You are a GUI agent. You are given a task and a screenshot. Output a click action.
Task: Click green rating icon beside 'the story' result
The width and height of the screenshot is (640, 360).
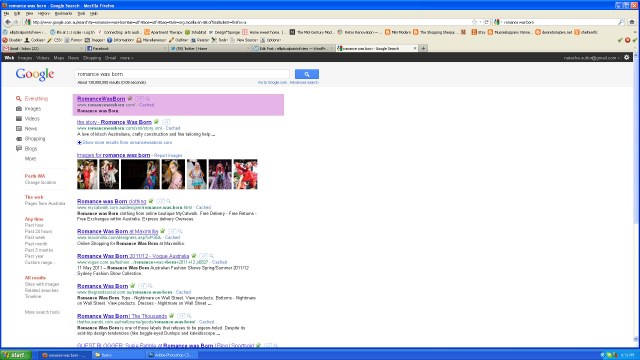156,122
